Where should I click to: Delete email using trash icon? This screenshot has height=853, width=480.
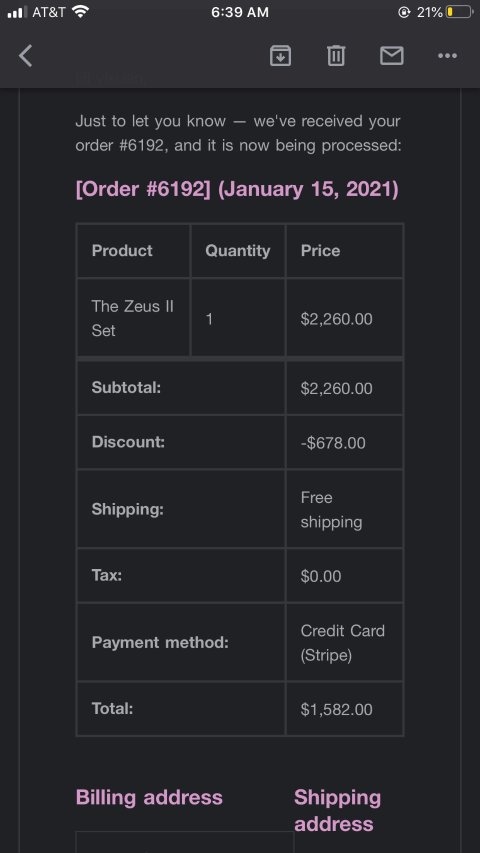pos(336,56)
